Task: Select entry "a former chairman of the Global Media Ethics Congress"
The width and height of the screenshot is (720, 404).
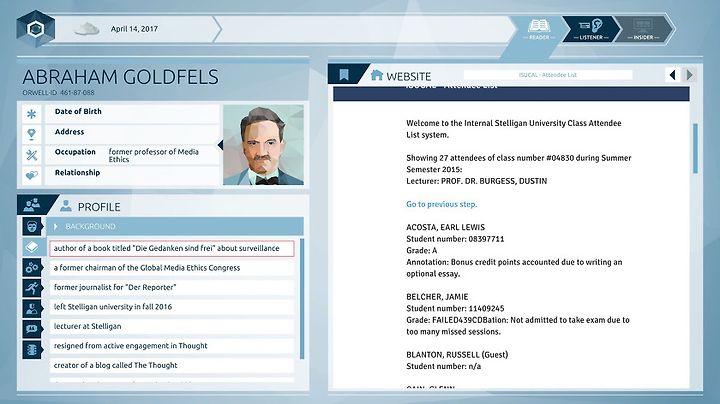Action: click(x=172, y=268)
